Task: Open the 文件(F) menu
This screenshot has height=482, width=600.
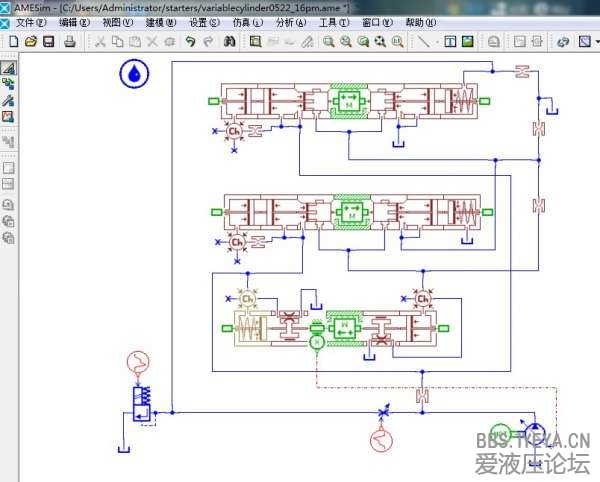Action: click(x=31, y=22)
